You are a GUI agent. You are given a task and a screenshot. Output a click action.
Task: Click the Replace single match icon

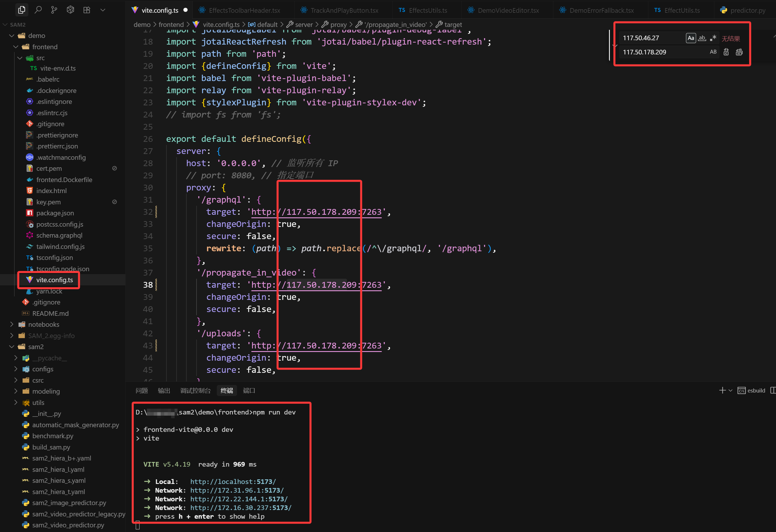pyautogui.click(x=726, y=52)
